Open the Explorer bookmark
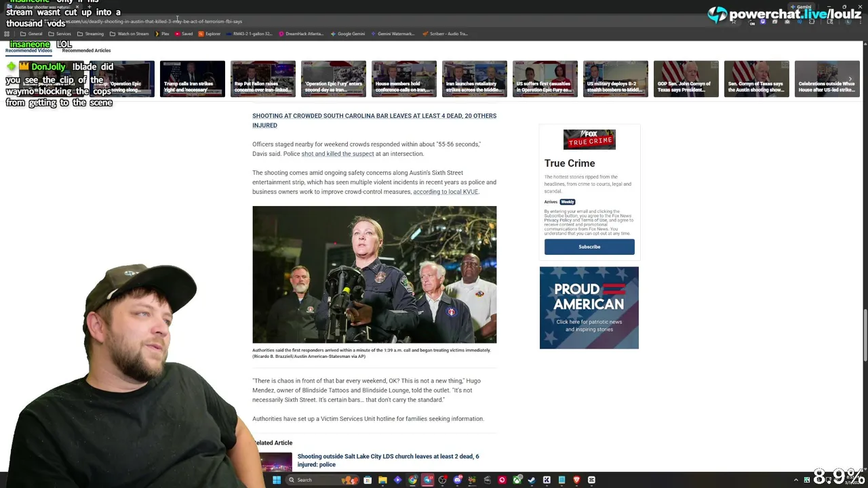 pyautogui.click(x=210, y=34)
